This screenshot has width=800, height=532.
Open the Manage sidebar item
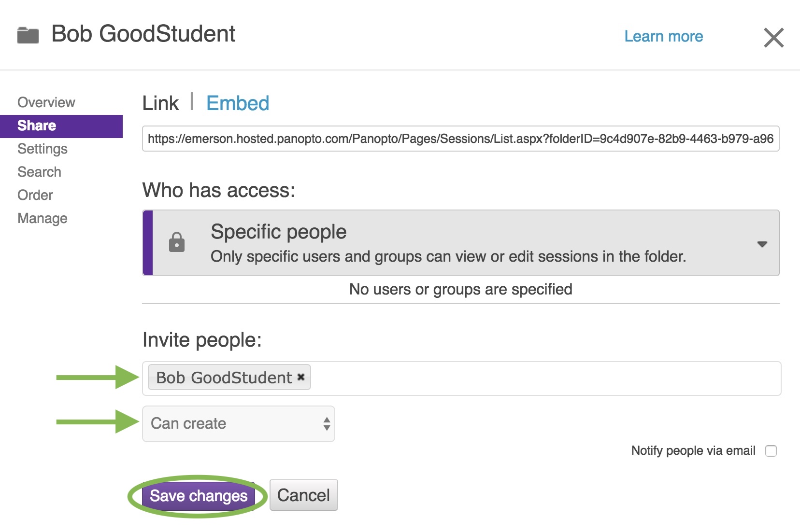[x=43, y=218]
